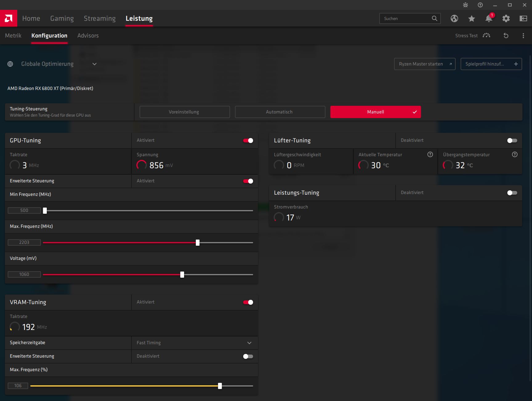Click the Aktuelle Temperatur gauge dial
This screenshot has height=401, width=532.
(363, 165)
